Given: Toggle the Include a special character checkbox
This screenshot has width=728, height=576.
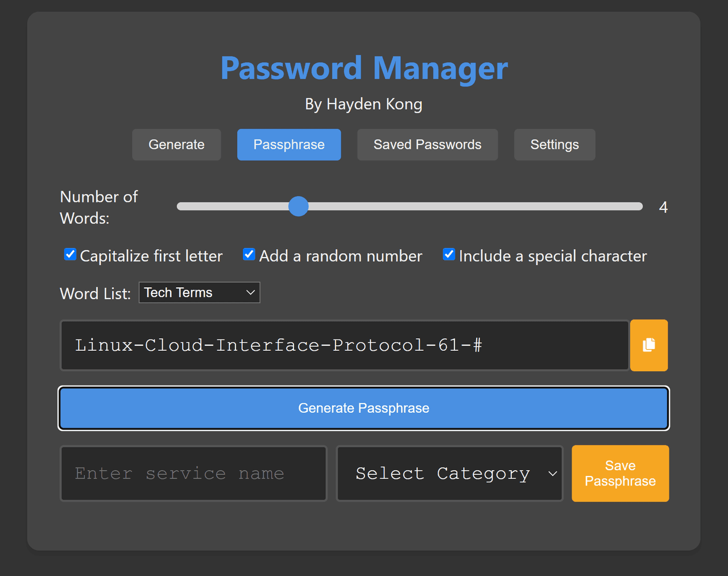Looking at the screenshot, I should click(449, 254).
